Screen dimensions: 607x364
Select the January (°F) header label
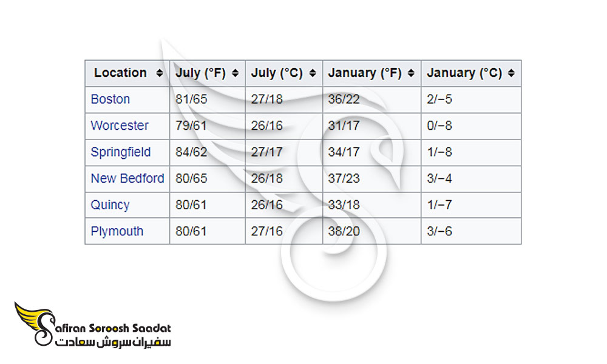tap(365, 73)
